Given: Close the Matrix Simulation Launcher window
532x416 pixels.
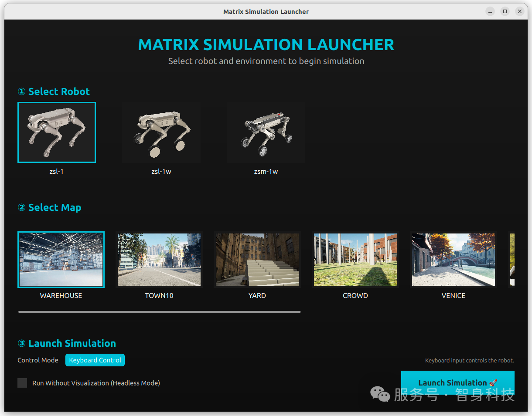Looking at the screenshot, I should click(519, 12).
